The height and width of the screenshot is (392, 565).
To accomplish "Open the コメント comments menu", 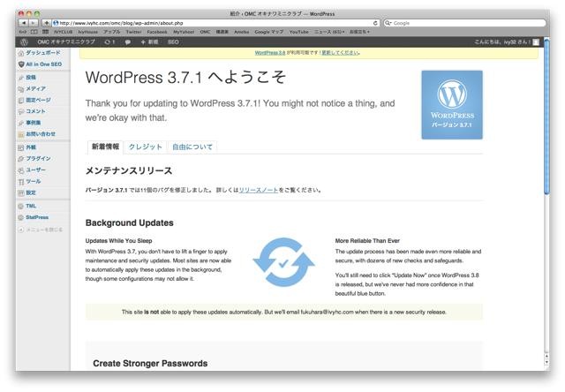I will tap(34, 111).
